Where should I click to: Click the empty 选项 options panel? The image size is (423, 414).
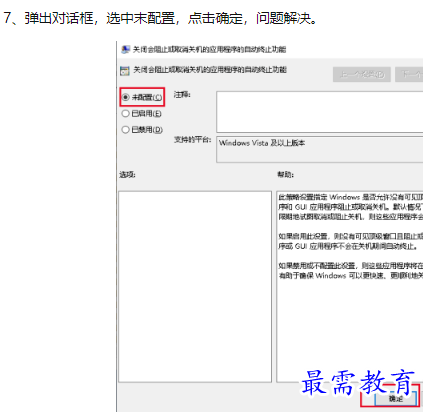pyautogui.click(x=195, y=287)
